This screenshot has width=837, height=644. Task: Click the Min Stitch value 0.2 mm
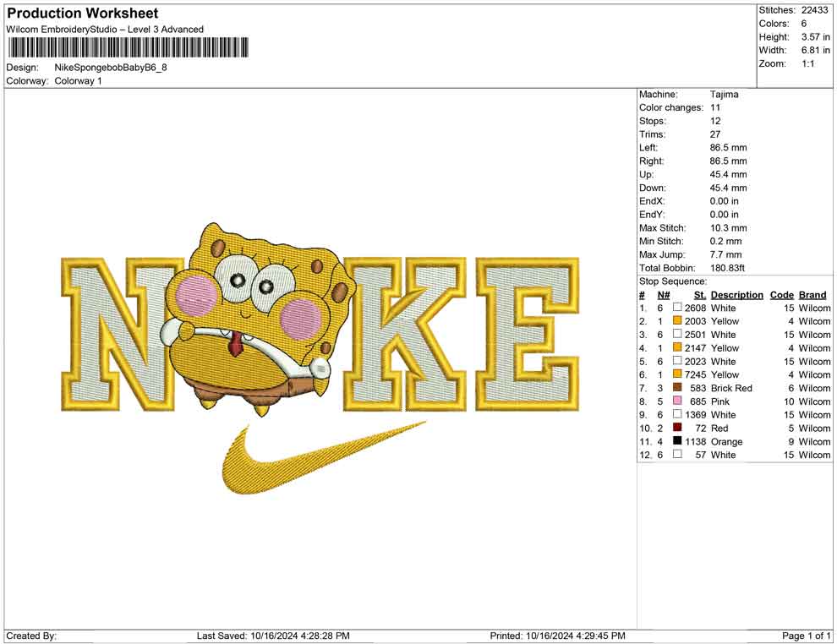pos(726,241)
